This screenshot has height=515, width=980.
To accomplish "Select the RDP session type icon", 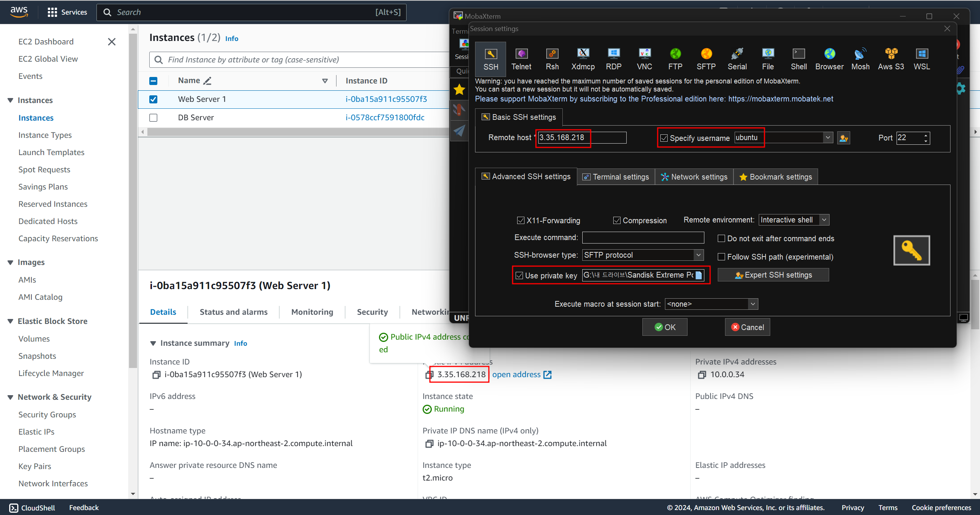I will tap(614, 59).
